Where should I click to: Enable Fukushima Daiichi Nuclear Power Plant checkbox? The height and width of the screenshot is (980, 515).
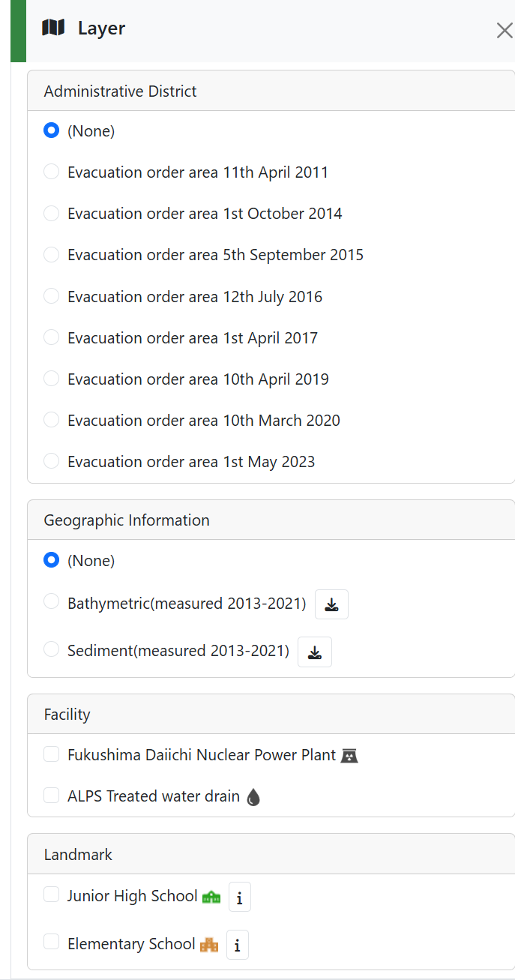[51, 754]
